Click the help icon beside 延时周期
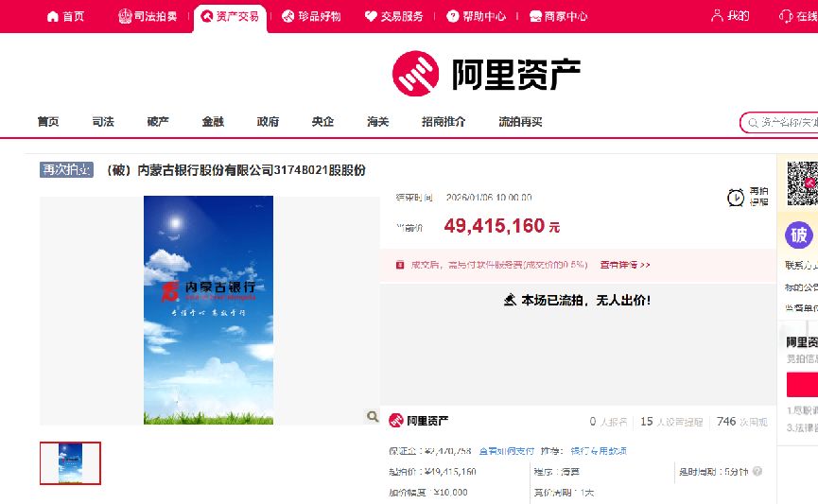This screenshot has width=818, height=504. tap(757, 471)
